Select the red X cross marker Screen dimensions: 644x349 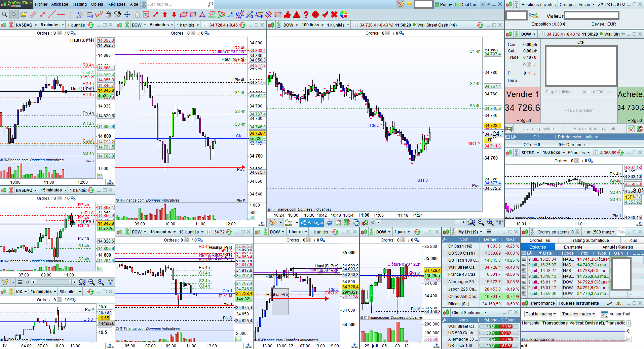[334, 14]
